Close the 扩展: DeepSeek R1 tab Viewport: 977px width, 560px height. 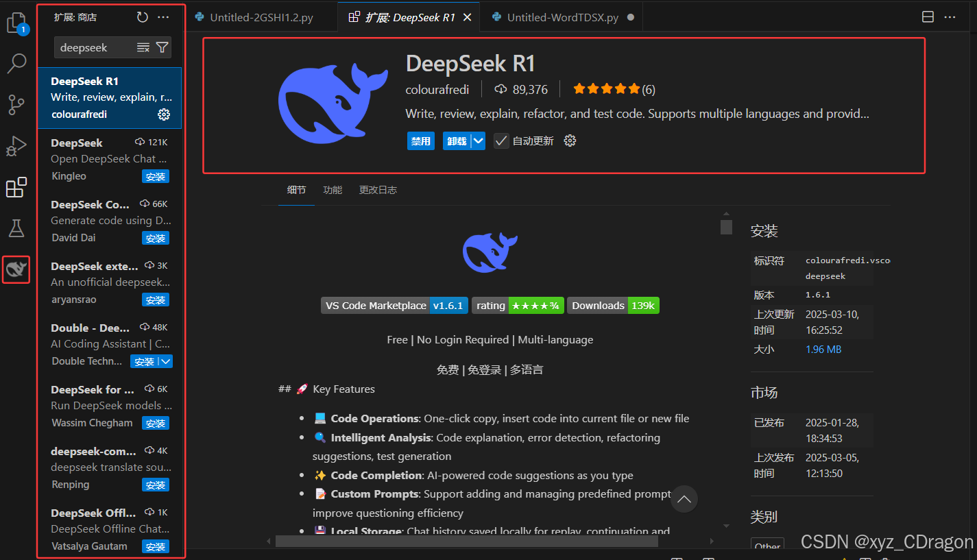tap(467, 17)
